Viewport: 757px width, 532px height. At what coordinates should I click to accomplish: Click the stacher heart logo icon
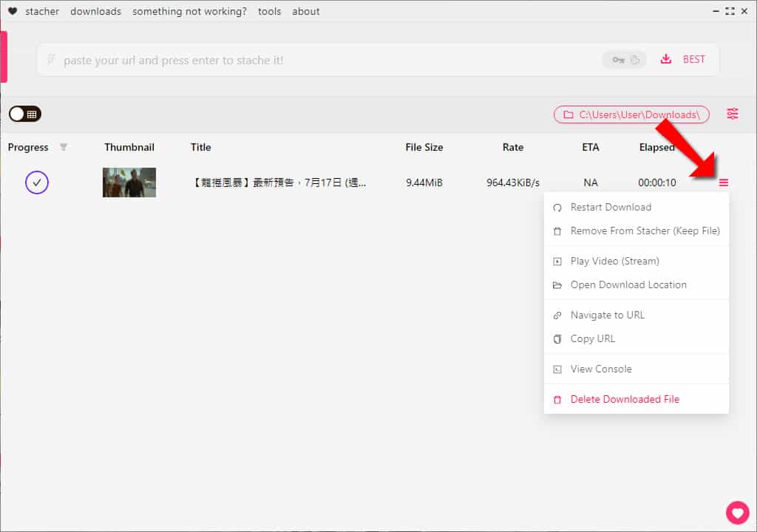13,11
